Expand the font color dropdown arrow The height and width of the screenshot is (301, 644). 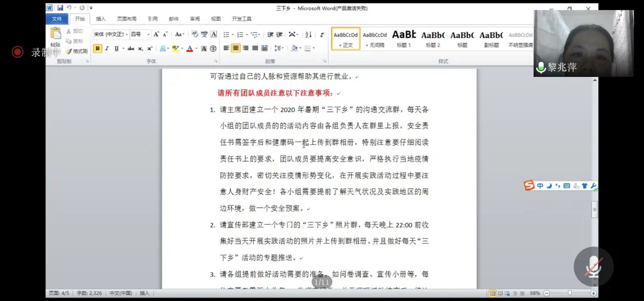pyautogui.click(x=196, y=49)
